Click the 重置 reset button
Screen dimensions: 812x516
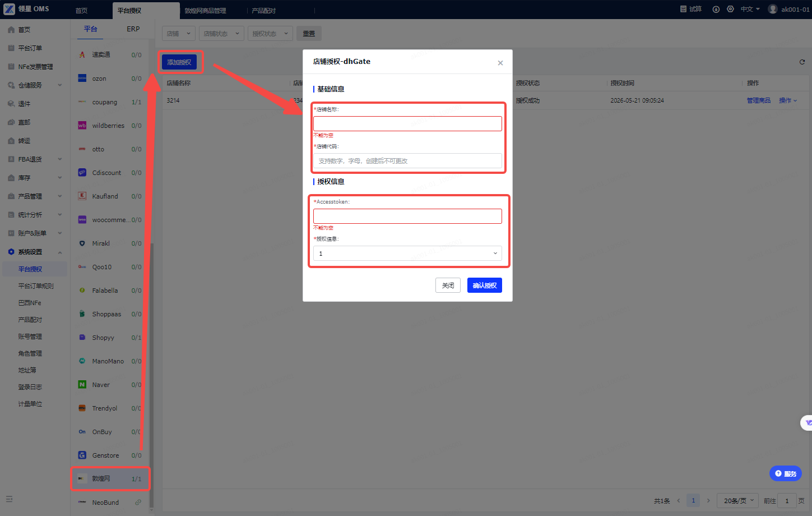pos(309,34)
